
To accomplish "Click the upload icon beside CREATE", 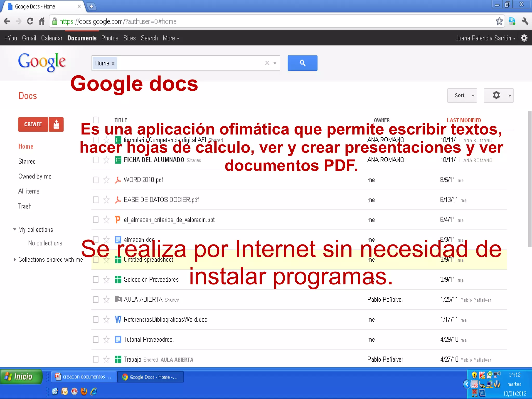I will point(56,124).
